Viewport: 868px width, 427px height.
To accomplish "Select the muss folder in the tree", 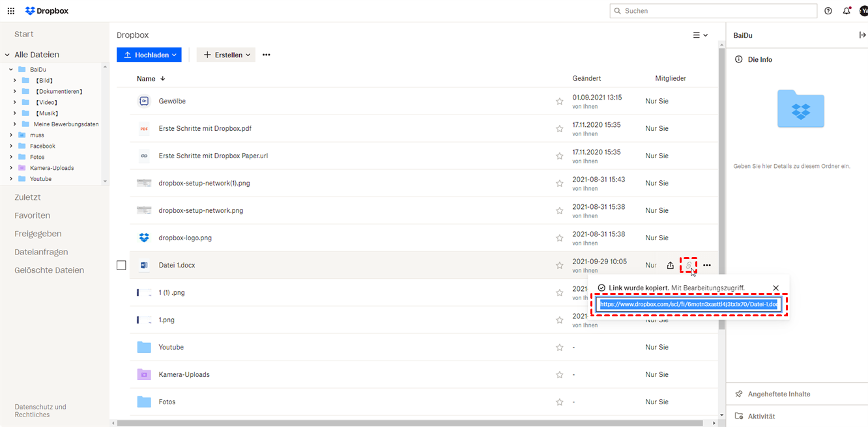I will pos(37,135).
